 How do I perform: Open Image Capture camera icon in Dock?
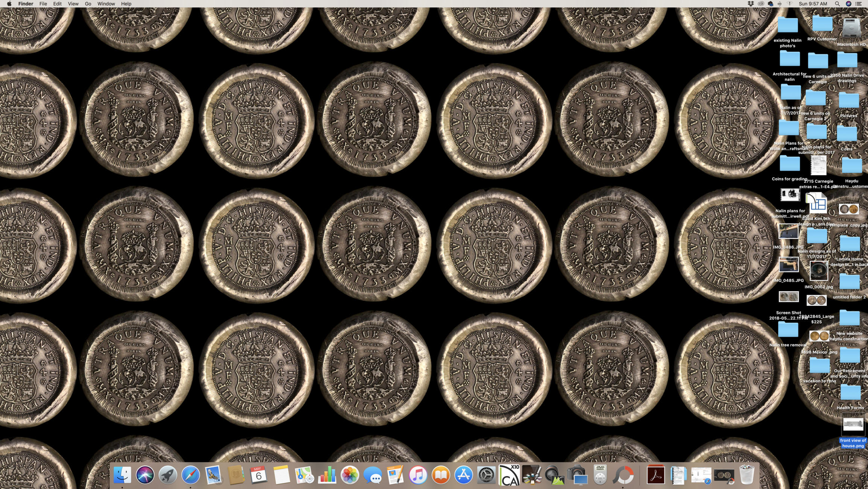coord(577,475)
